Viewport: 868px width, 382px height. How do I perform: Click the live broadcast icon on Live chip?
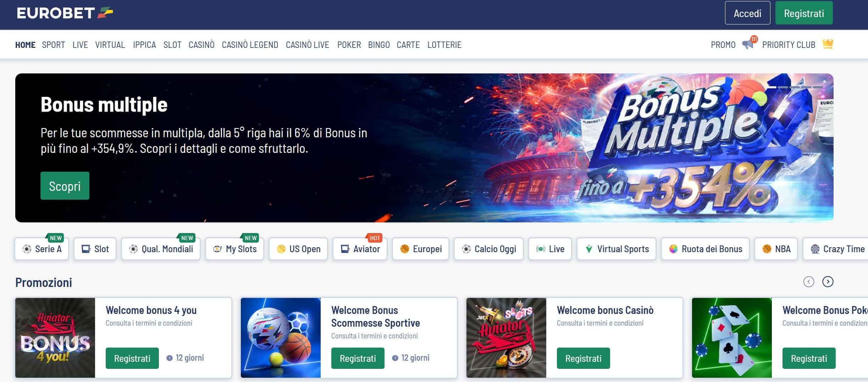(541, 249)
